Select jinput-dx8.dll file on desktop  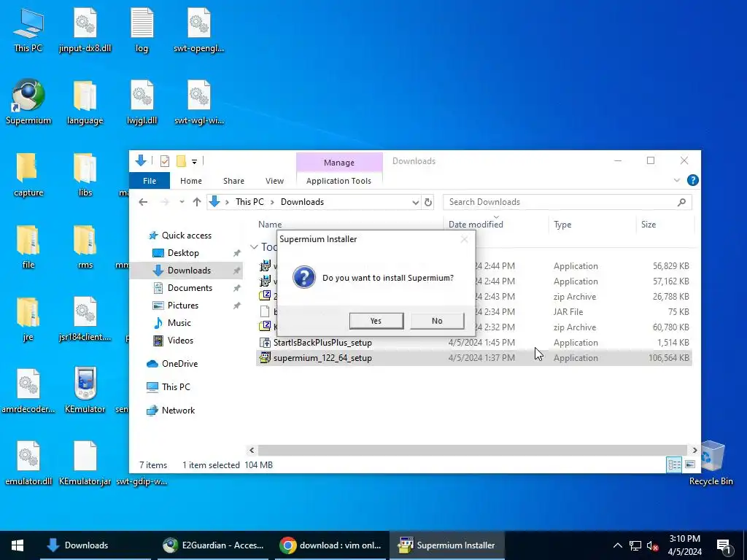pyautogui.click(x=85, y=29)
